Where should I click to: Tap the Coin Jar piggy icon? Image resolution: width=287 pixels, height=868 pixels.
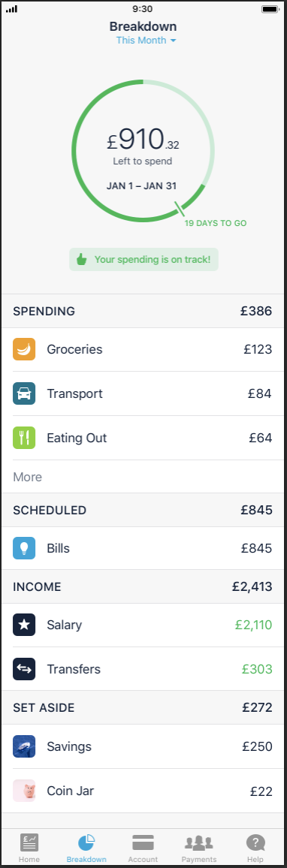[x=24, y=791]
